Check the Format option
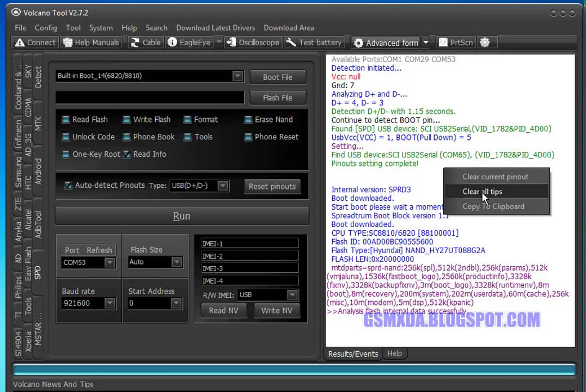The height and width of the screenshot is (392, 586). click(187, 120)
